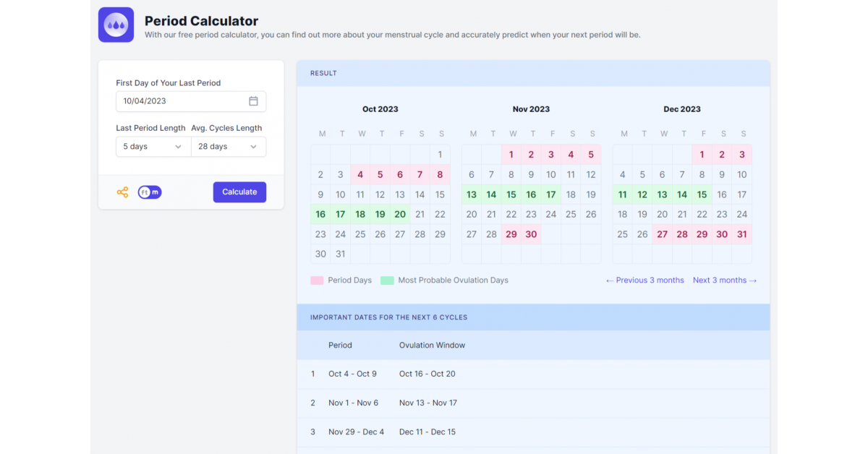Viewport: 868px width, 454px height.
Task: Select November 1 period day
Action: click(x=511, y=154)
